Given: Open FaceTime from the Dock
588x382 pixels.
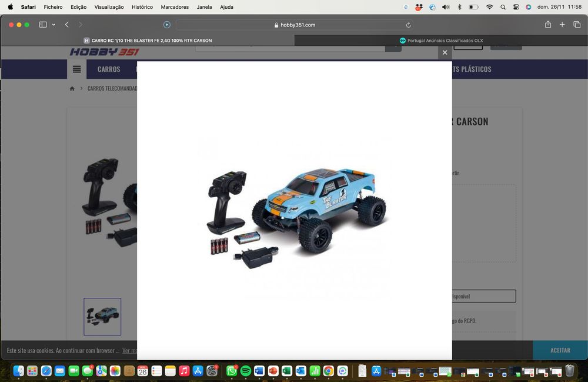Looking at the screenshot, I should (74, 371).
